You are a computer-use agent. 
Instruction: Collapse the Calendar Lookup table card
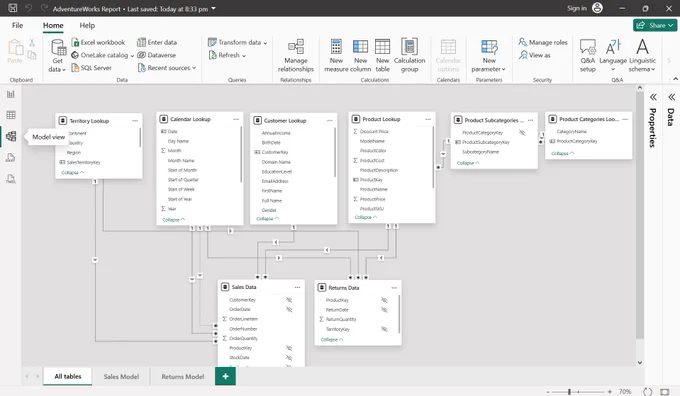[x=173, y=219]
